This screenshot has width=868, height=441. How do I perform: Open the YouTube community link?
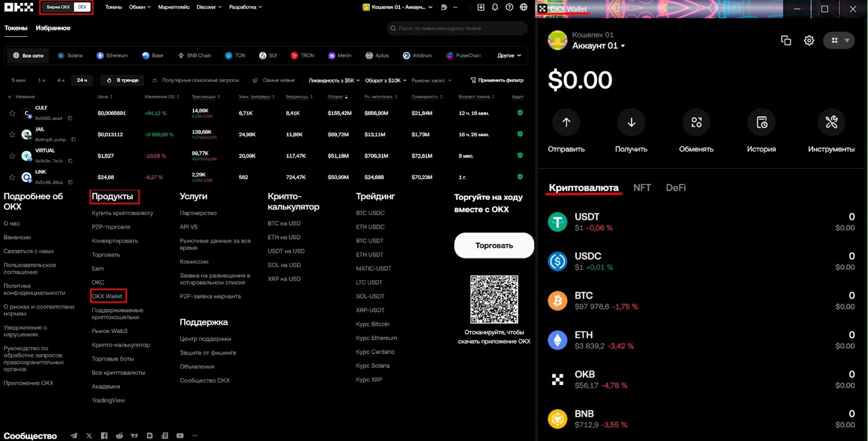click(x=180, y=436)
